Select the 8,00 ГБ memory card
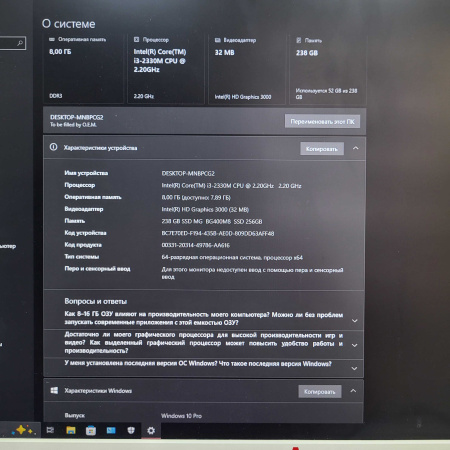The width and height of the screenshot is (450, 450). coord(83,69)
